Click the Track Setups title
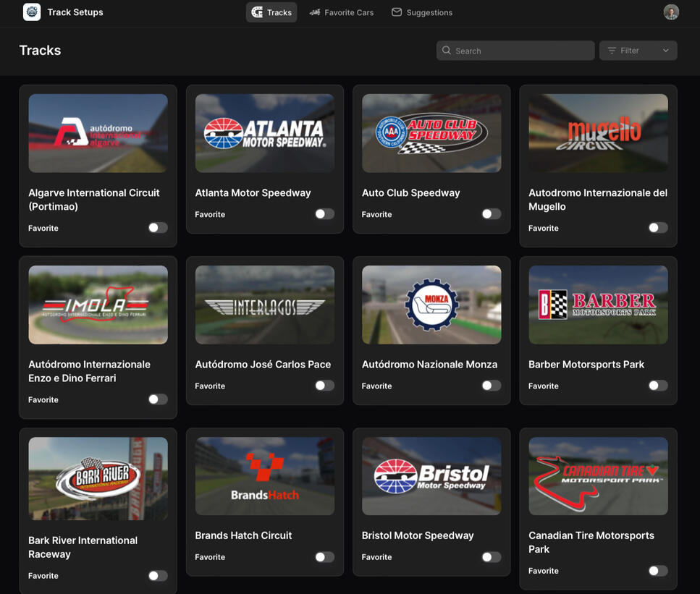Viewport: 700px width, 594px height. (x=75, y=12)
